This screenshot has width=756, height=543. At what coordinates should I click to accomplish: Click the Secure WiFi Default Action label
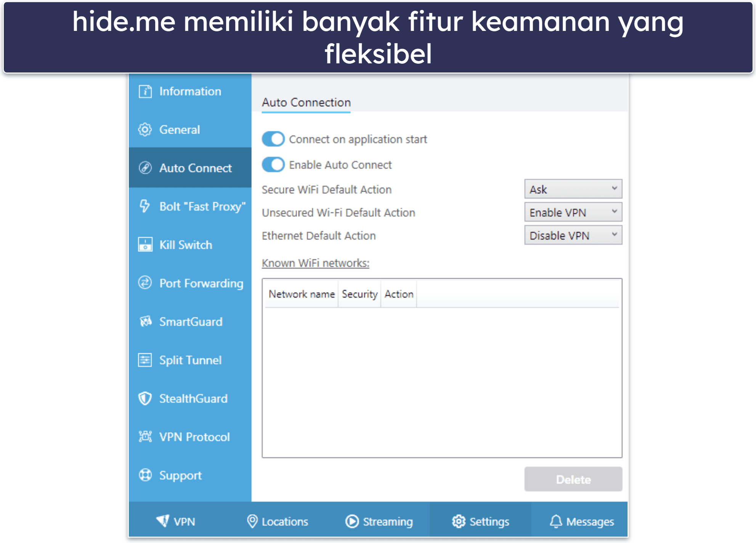(327, 190)
